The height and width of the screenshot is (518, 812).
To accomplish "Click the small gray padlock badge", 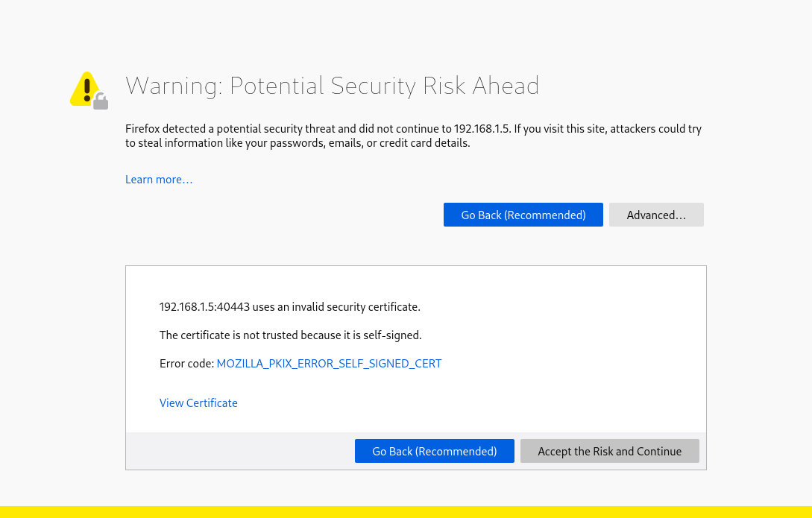I will coord(101,102).
